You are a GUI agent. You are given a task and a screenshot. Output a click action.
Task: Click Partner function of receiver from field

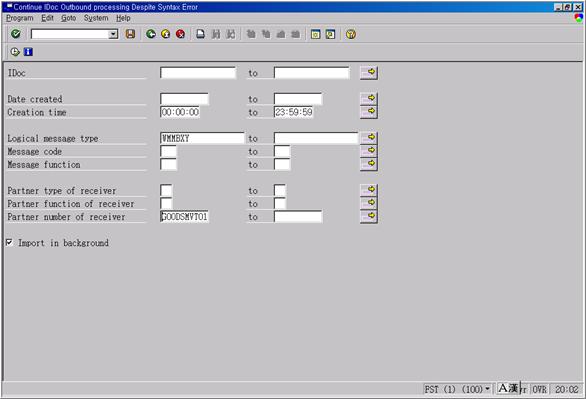click(x=166, y=204)
